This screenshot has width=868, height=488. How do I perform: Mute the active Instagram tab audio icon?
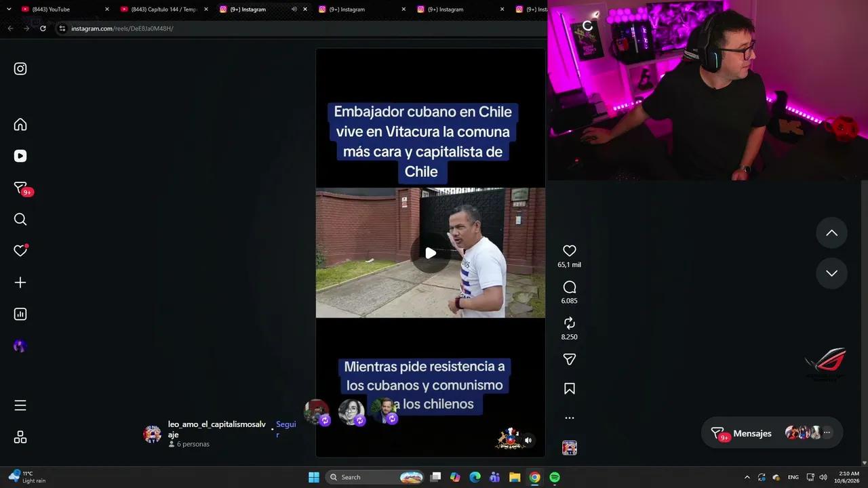(x=294, y=9)
